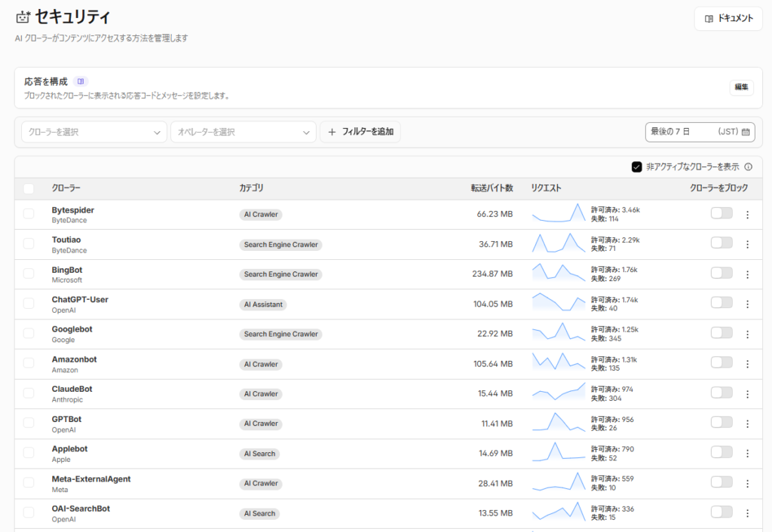Click the calendar icon in date range field
Image resolution: width=772 pixels, height=532 pixels.
746,132
